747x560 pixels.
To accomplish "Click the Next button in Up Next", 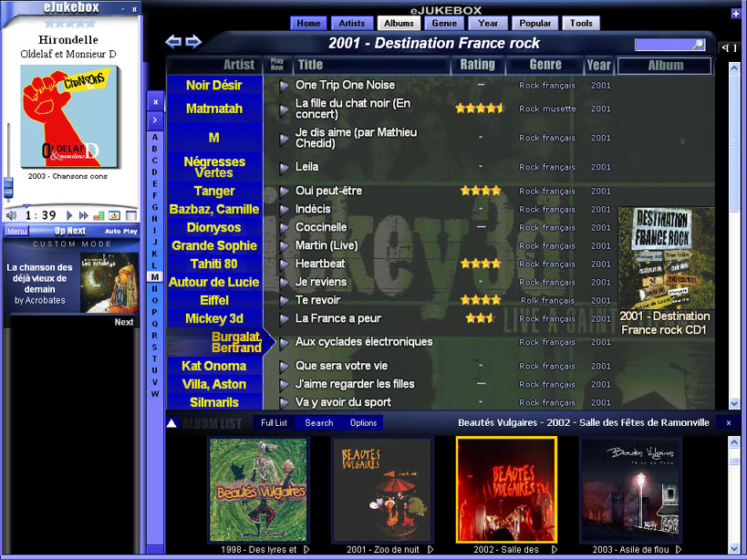I will [124, 322].
